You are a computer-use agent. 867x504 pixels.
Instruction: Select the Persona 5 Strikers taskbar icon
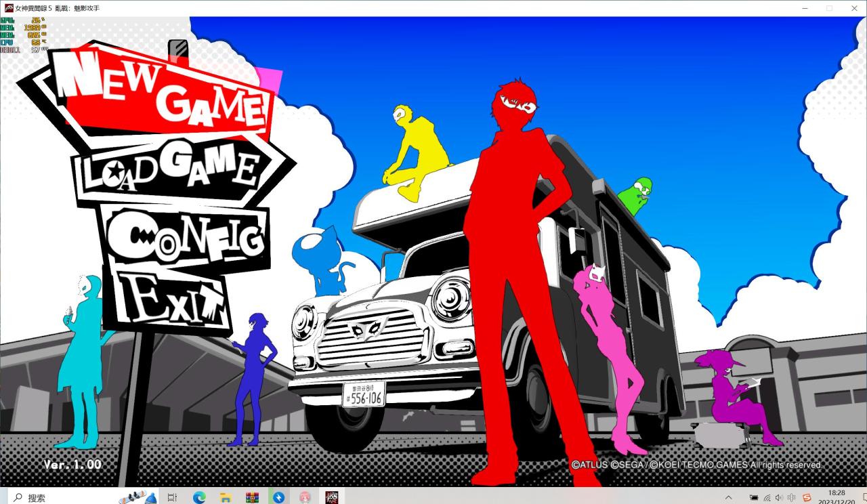click(x=331, y=497)
